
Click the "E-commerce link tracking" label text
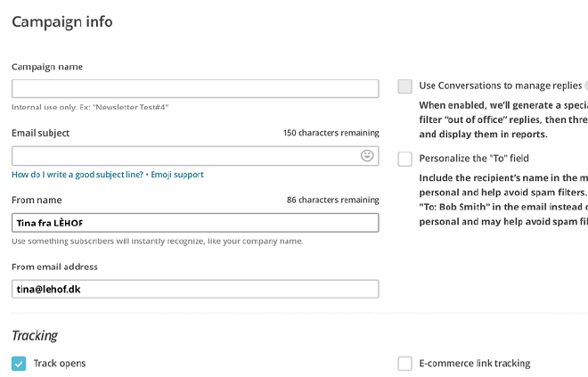(475, 364)
